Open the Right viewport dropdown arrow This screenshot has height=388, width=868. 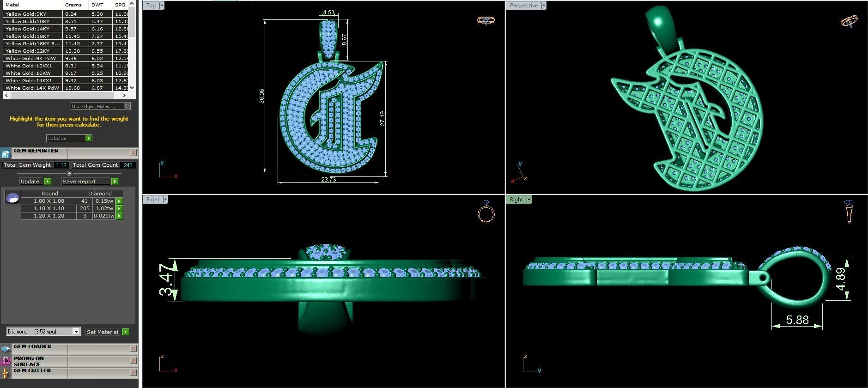click(x=529, y=200)
